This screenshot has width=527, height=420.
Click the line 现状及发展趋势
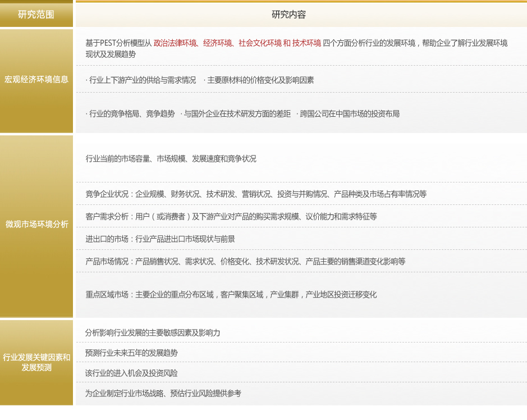[x=111, y=54]
